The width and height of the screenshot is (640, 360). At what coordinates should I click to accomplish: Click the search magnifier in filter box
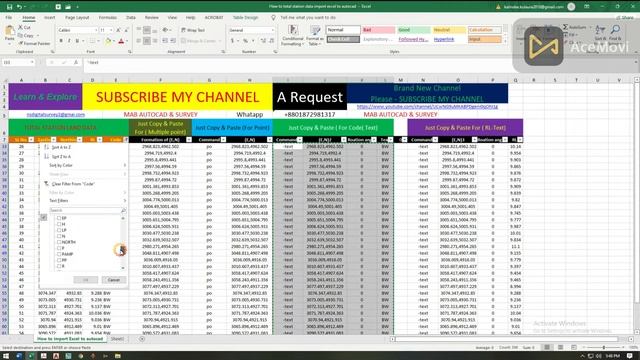coord(123,210)
